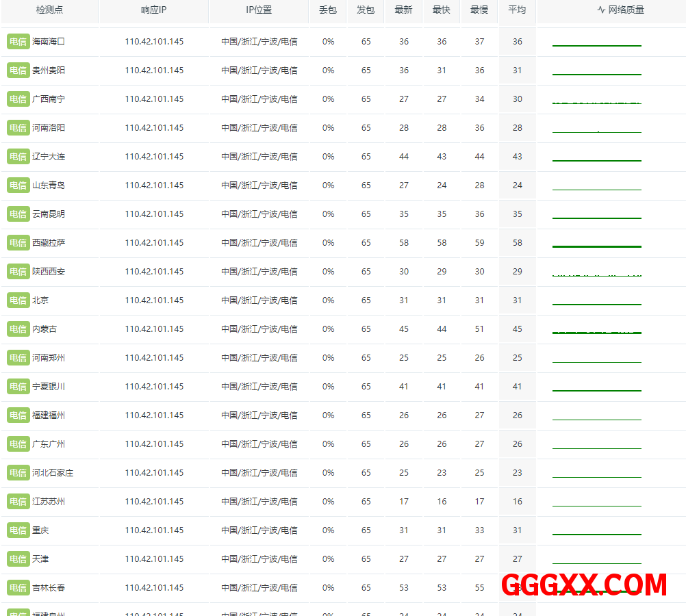Click the response IP in 辽宁大连 row
The image size is (686, 616).
pyautogui.click(x=154, y=157)
